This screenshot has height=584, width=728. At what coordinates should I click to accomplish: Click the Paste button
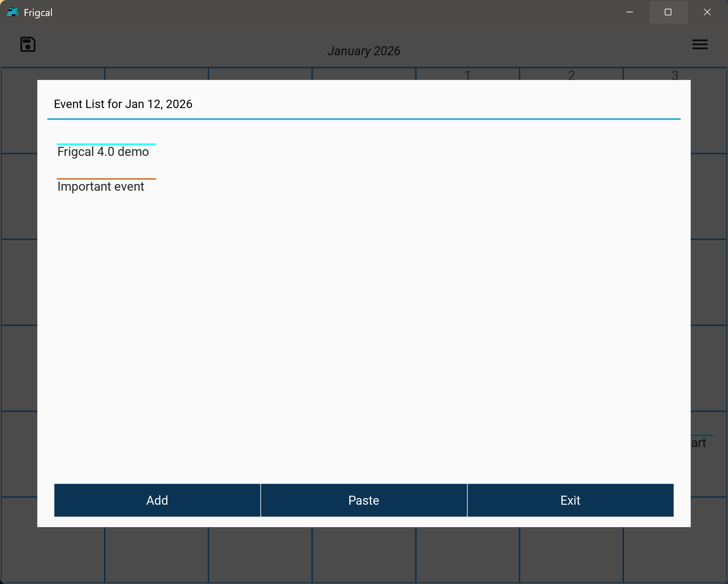tap(364, 500)
